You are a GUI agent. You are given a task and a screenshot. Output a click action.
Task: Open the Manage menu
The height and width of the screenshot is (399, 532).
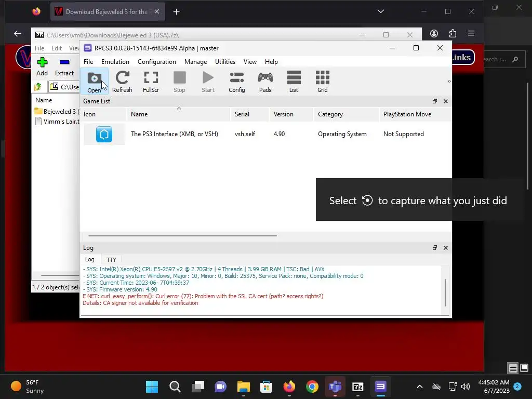195,62
